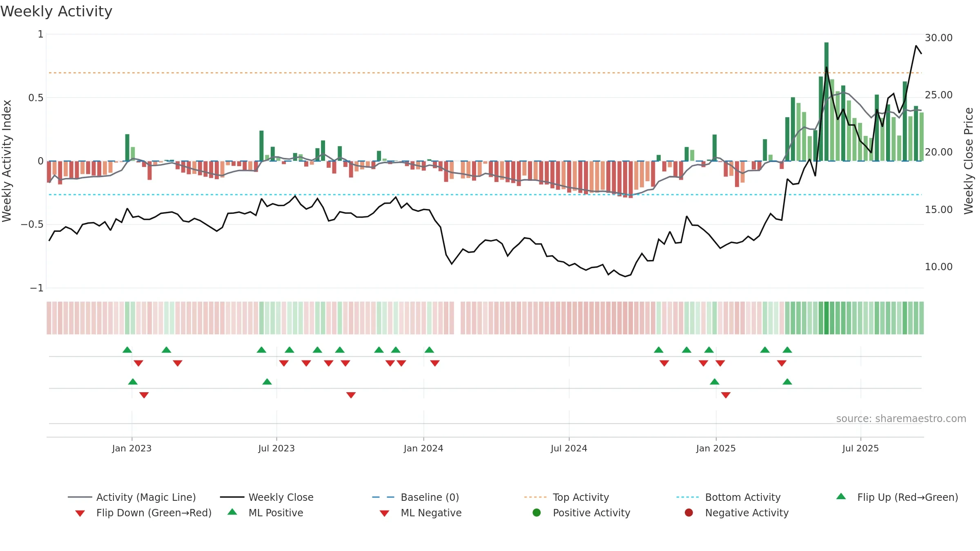Screen dimensions: 980x551
Task: Click the cyan dotted Bottom Activity line
Action: (x=485, y=195)
